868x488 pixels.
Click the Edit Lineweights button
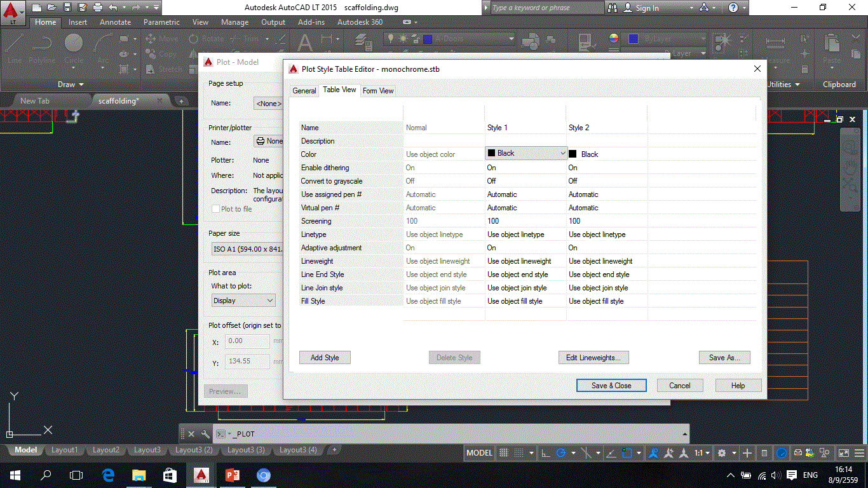593,358
